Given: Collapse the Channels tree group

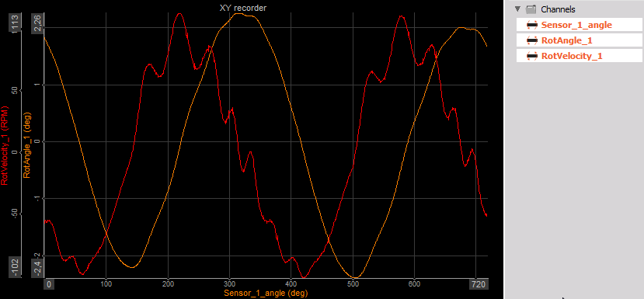Looking at the screenshot, I should (x=517, y=9).
